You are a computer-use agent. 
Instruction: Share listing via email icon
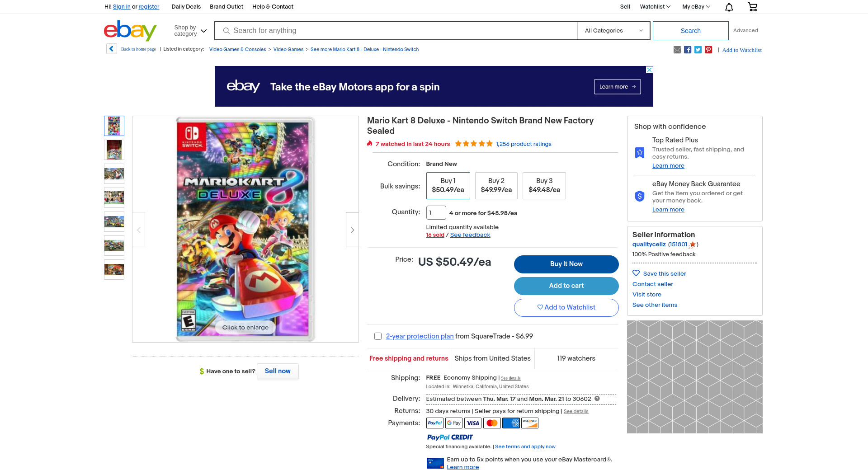(x=677, y=50)
